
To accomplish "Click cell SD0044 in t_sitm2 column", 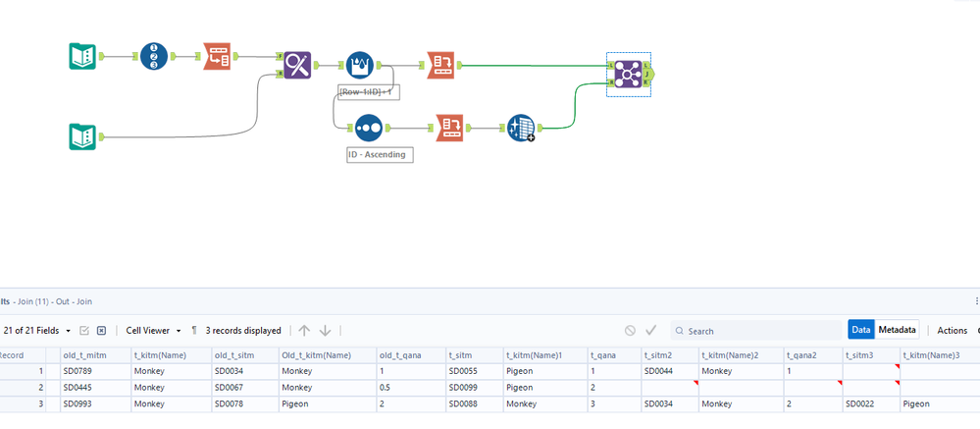I will pyautogui.click(x=669, y=371).
